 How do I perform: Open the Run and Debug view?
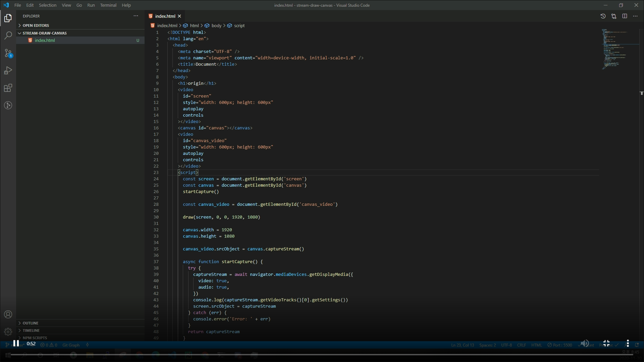pyautogui.click(x=8, y=70)
